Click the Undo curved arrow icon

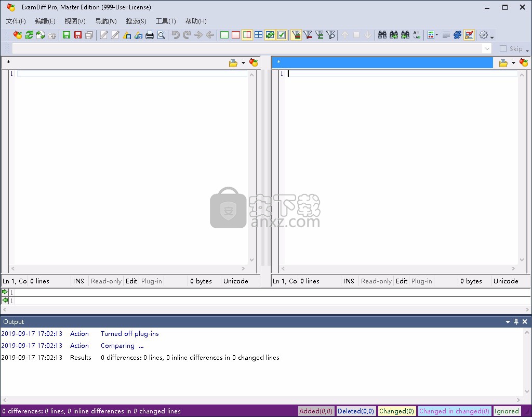(176, 35)
